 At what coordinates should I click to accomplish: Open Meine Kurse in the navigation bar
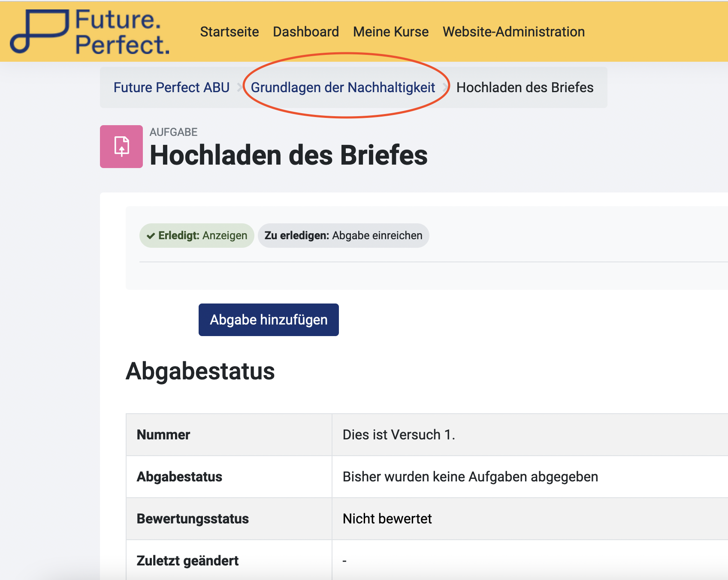[390, 32]
